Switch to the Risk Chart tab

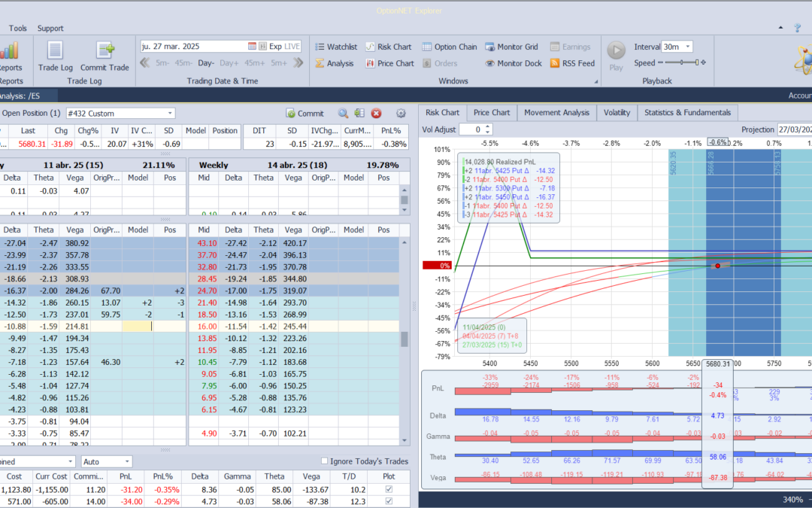tap(442, 112)
